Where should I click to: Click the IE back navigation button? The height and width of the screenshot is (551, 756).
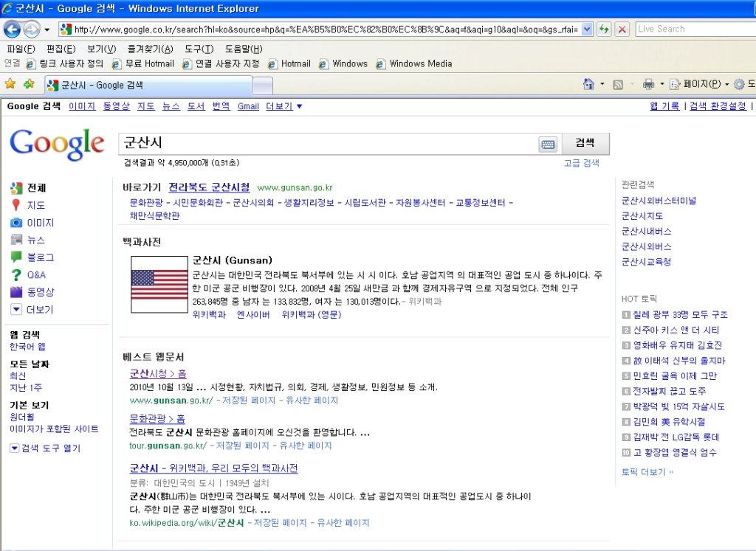[12, 29]
